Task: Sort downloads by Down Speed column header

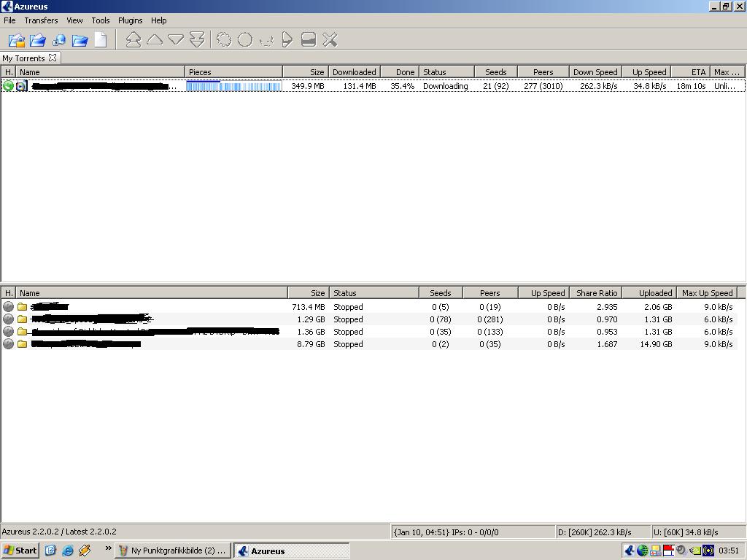Action: point(595,72)
